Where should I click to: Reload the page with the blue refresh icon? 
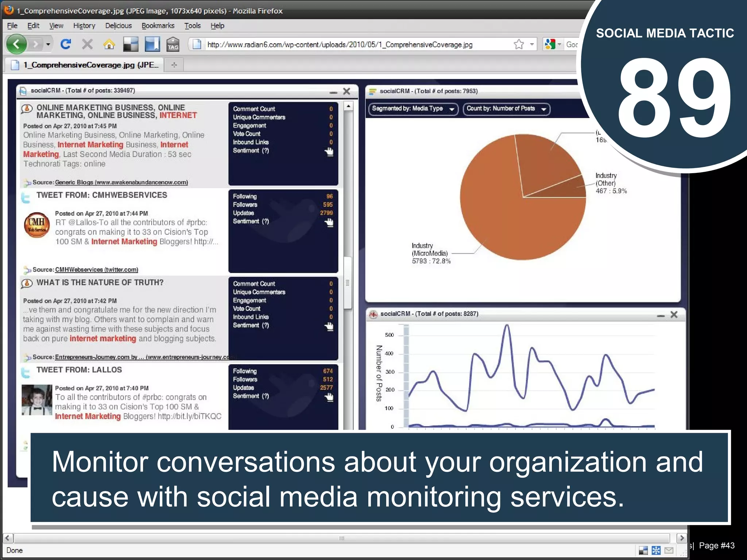click(x=66, y=44)
